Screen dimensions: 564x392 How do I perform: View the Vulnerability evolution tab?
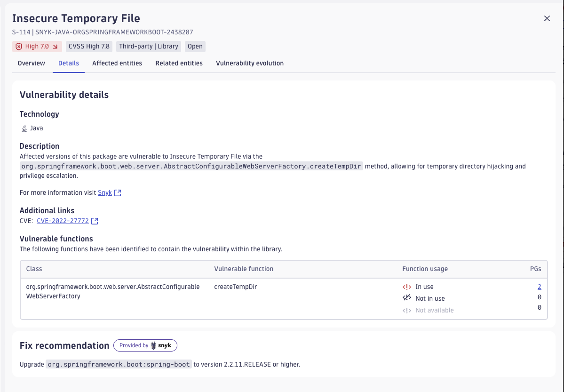(x=249, y=63)
